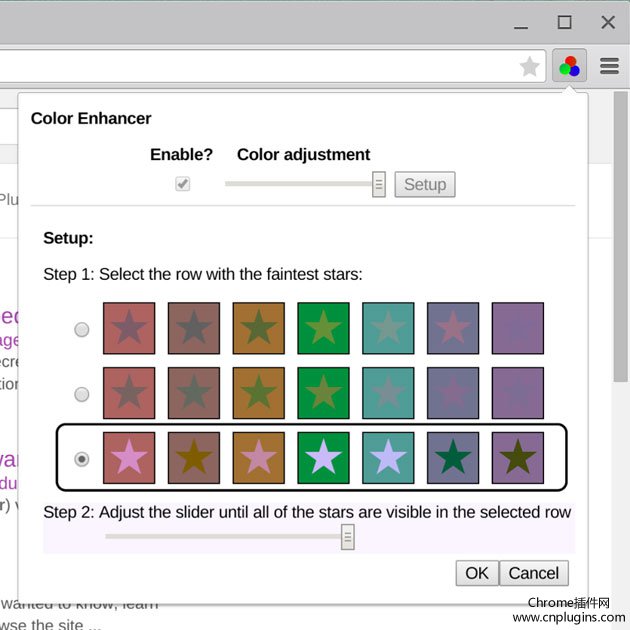Screen dimensions: 630x630
Task: Close the browser window
Action: point(608,22)
